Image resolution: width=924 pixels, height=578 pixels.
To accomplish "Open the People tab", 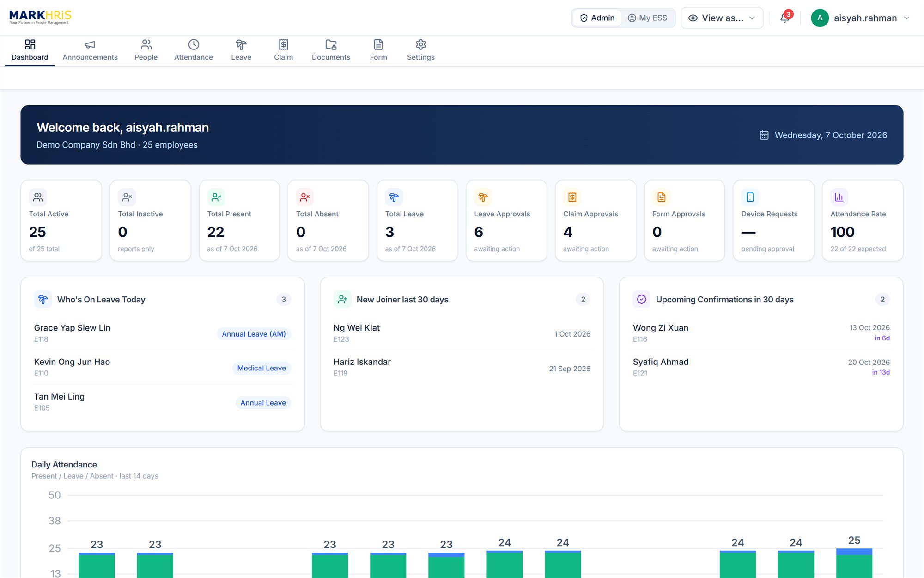I will point(146,50).
